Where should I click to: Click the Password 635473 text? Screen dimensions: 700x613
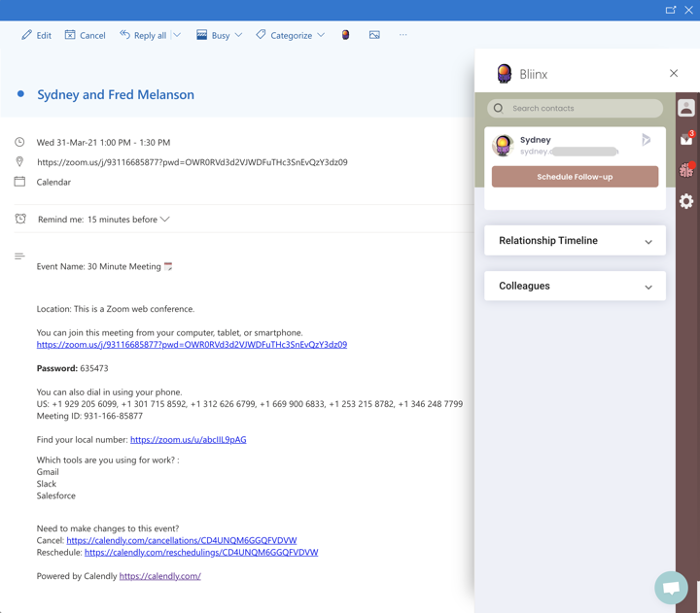click(x=72, y=368)
